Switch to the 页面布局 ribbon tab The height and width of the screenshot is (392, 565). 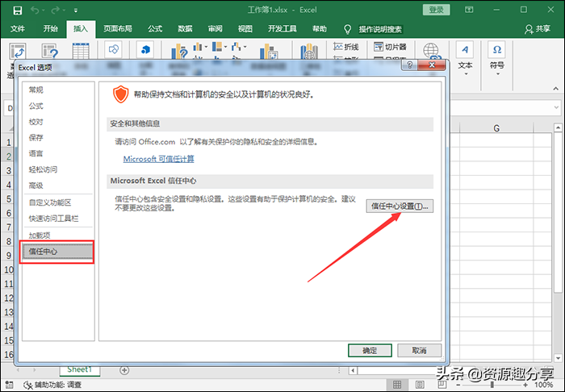coord(118,29)
